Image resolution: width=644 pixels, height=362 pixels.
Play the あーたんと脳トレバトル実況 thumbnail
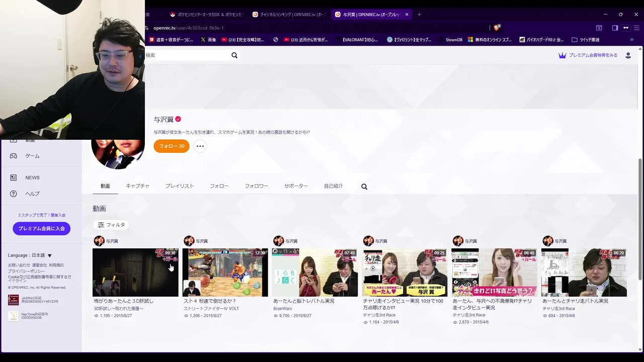tap(315, 273)
